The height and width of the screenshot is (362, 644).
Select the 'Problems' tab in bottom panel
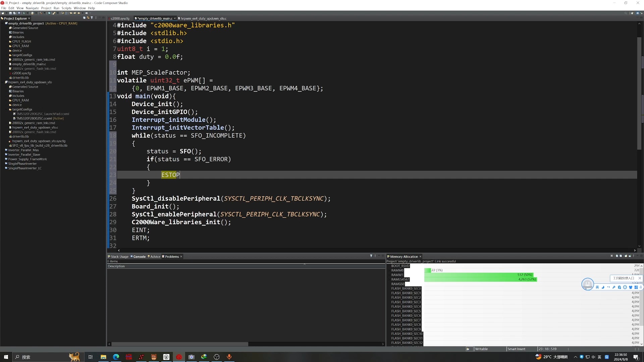(172, 256)
